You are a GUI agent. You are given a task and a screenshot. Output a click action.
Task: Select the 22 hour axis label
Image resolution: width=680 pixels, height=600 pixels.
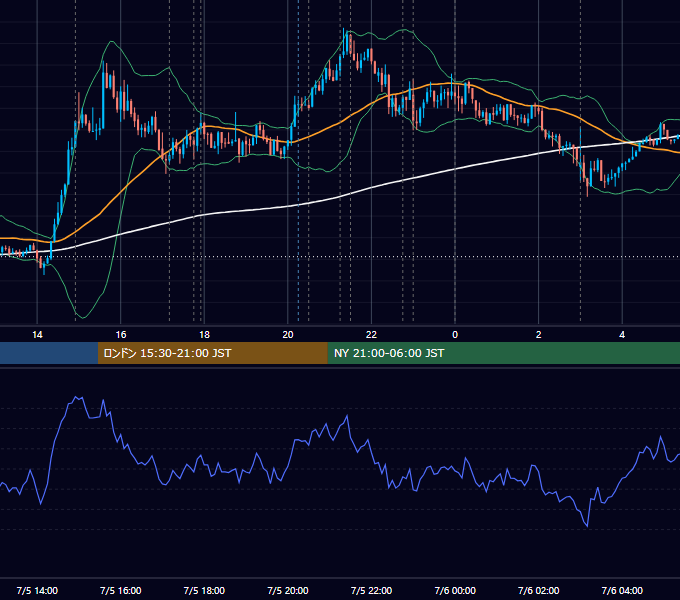click(x=371, y=335)
